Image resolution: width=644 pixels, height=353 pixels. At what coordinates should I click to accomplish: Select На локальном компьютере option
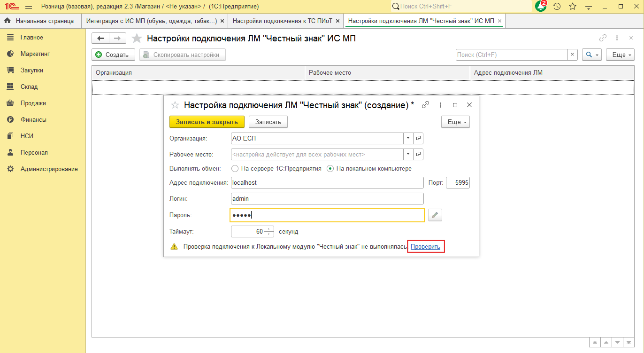click(369, 169)
